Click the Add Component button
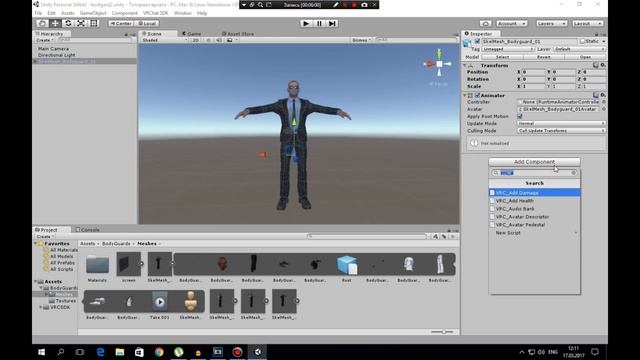Screen dimensions: 640x360 pyautogui.click(x=534, y=162)
